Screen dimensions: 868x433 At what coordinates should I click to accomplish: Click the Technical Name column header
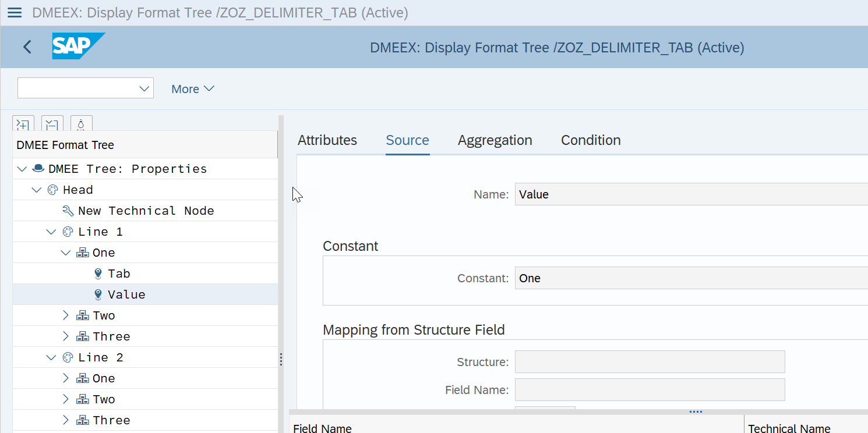pyautogui.click(x=806, y=425)
